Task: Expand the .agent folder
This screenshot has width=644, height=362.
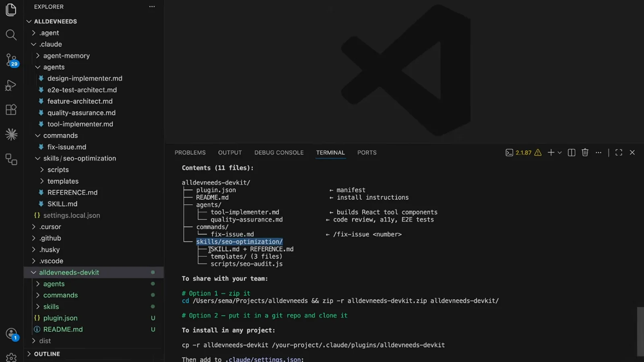Action: pos(93,33)
